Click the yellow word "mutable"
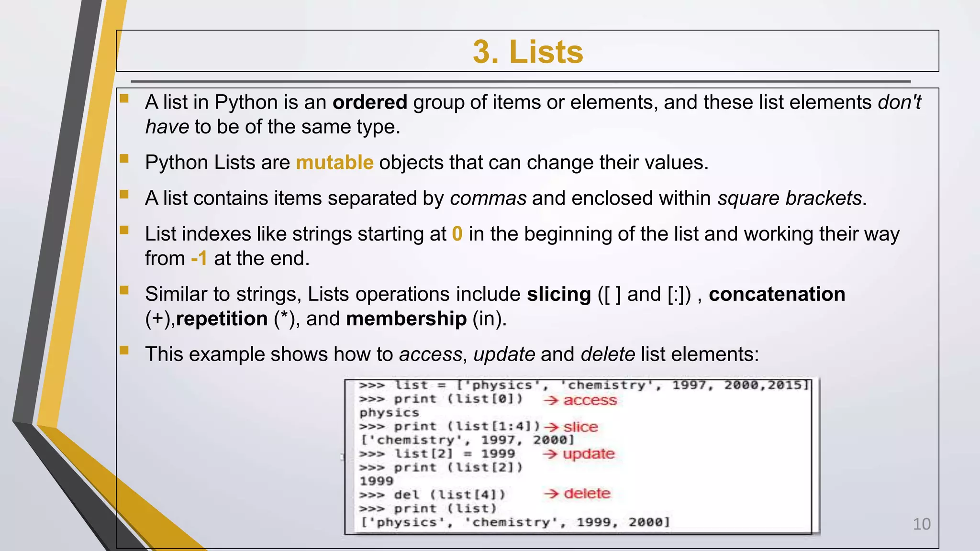 tap(334, 163)
